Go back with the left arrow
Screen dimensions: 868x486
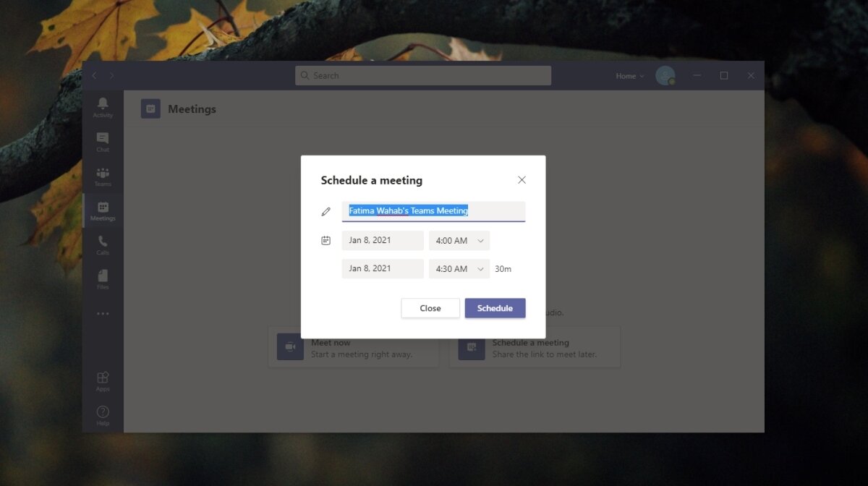click(95, 75)
